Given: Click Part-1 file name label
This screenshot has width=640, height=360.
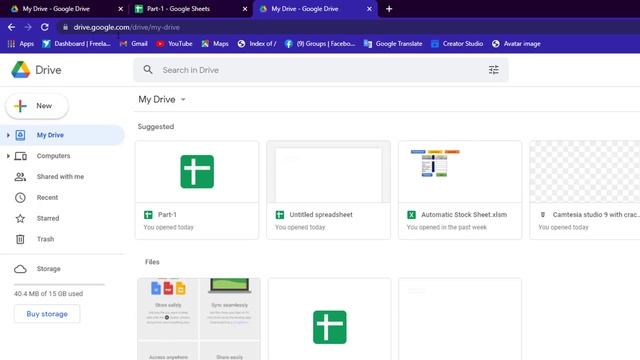Looking at the screenshot, I should 167,215.
